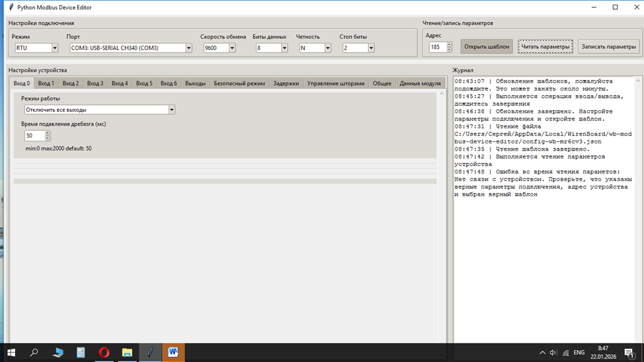The width and height of the screenshot is (644, 362).
Task: Show hidden system tray icons
Action: tap(542, 353)
